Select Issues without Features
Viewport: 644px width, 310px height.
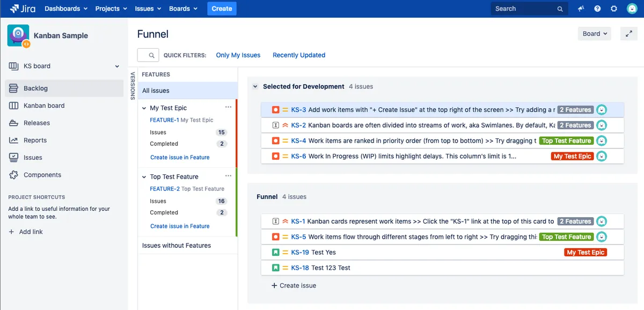(x=187, y=246)
